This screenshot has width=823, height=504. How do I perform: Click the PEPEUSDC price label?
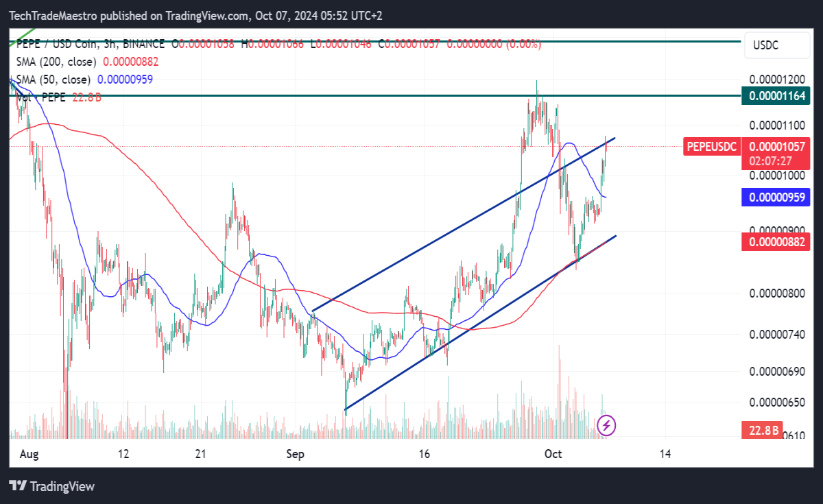point(711,145)
